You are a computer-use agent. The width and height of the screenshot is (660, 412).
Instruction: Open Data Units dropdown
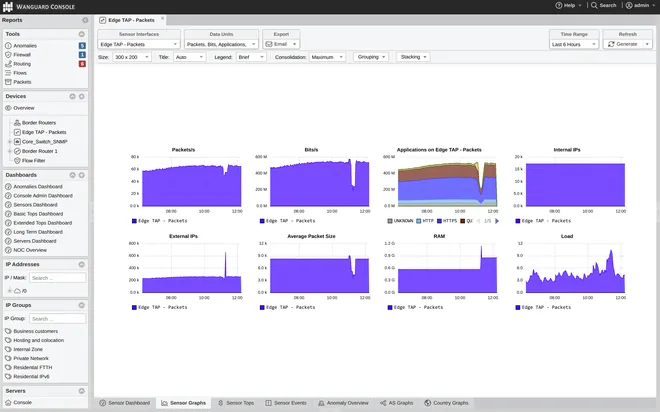[x=221, y=45]
